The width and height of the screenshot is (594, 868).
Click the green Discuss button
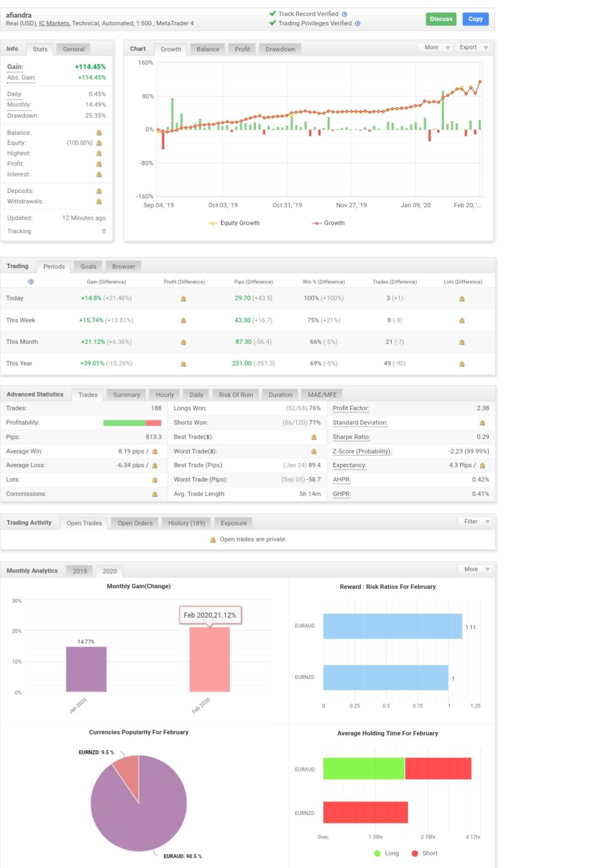coord(441,19)
